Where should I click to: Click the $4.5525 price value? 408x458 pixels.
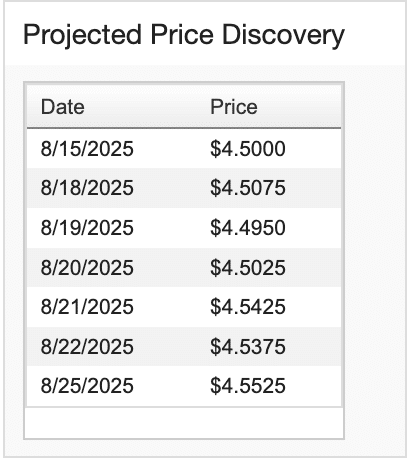click(x=248, y=386)
